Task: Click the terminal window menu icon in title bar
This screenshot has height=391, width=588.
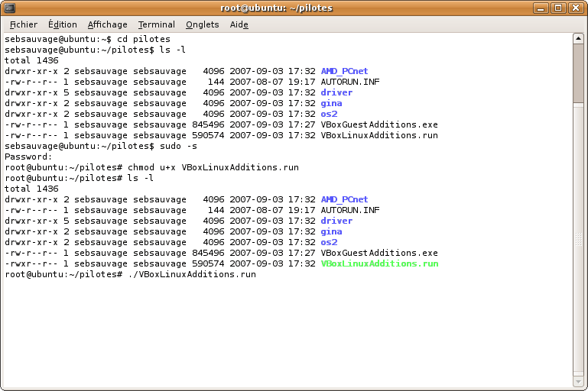Action: click(x=9, y=8)
